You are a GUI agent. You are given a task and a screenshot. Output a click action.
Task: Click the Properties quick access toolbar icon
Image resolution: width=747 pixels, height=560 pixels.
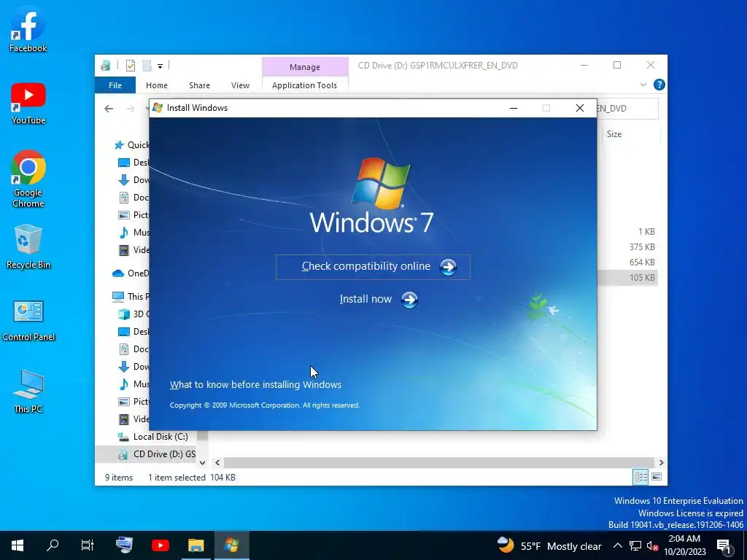tap(130, 66)
